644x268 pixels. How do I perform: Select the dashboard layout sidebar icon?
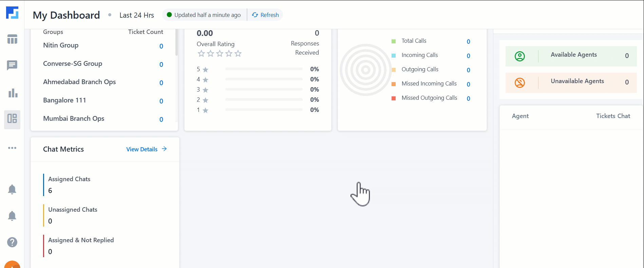[12, 119]
